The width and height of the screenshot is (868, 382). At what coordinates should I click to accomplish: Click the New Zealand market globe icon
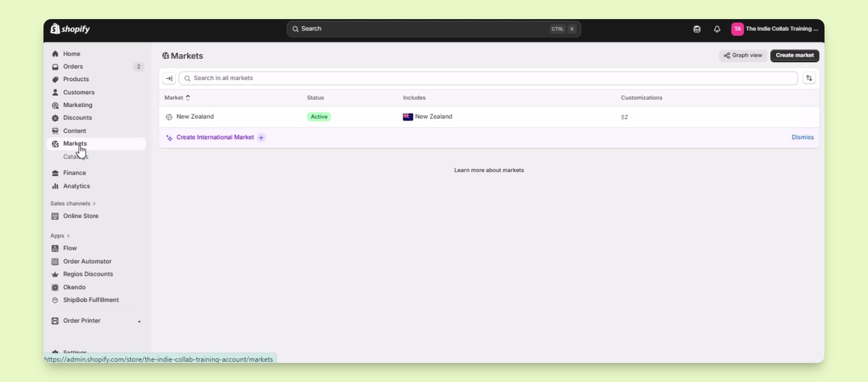(x=169, y=117)
